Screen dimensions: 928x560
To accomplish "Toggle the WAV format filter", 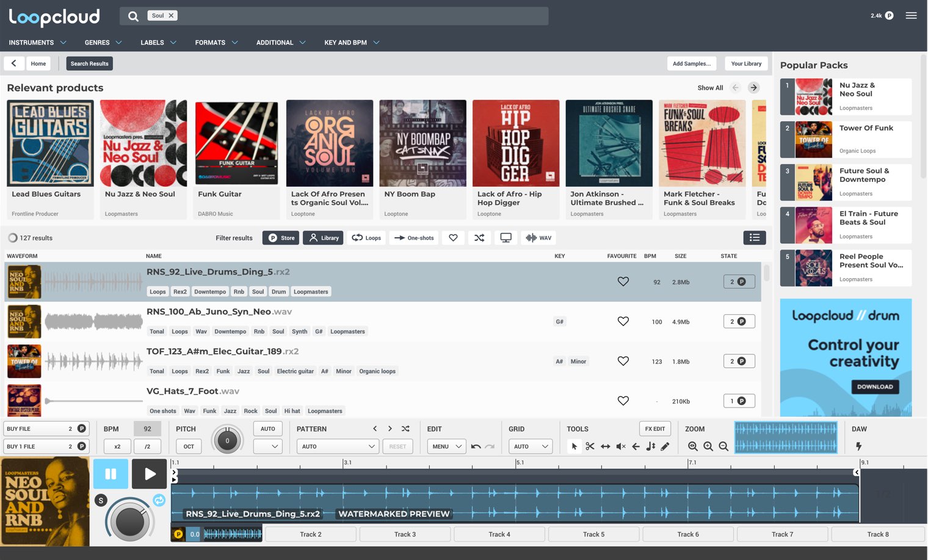I will tap(538, 238).
